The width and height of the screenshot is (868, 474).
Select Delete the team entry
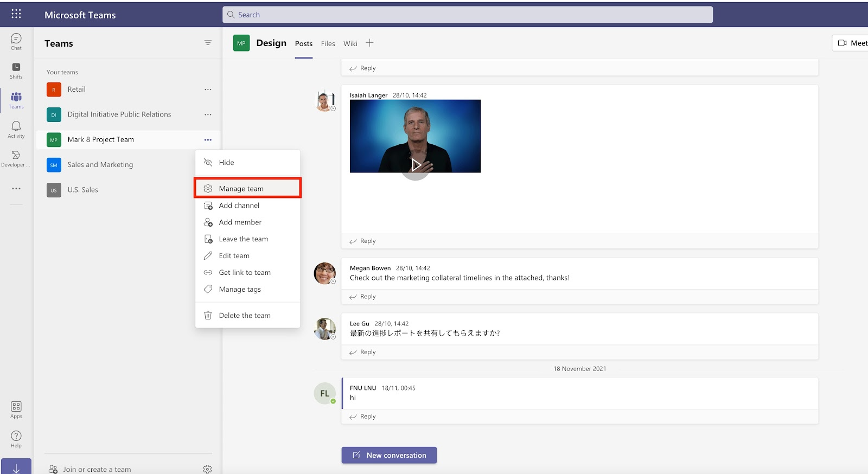click(247, 316)
